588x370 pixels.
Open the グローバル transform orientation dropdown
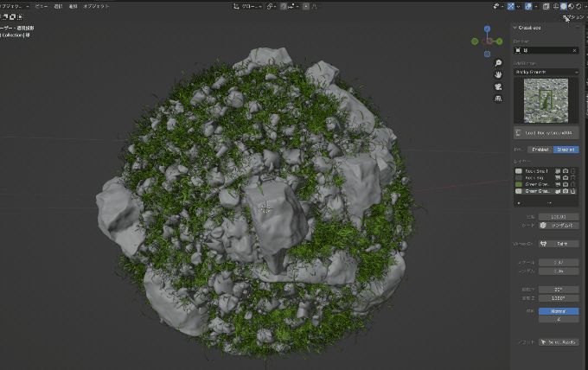[247, 6]
